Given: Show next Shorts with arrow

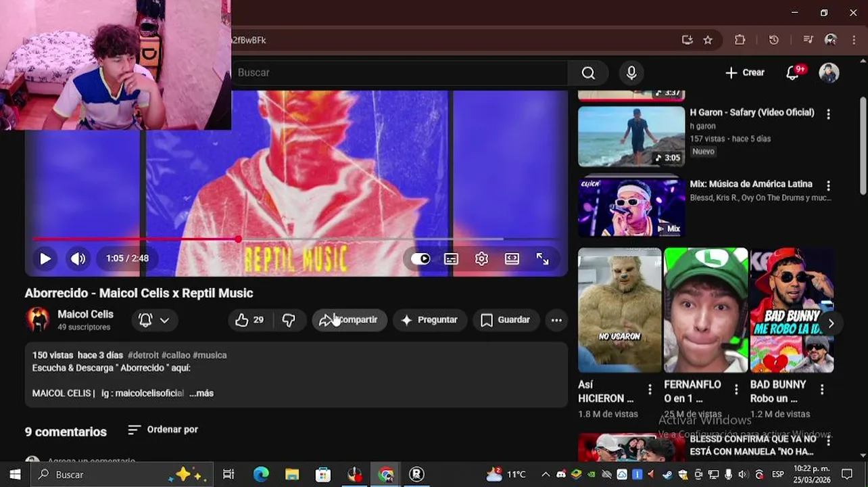Looking at the screenshot, I should (x=831, y=324).
